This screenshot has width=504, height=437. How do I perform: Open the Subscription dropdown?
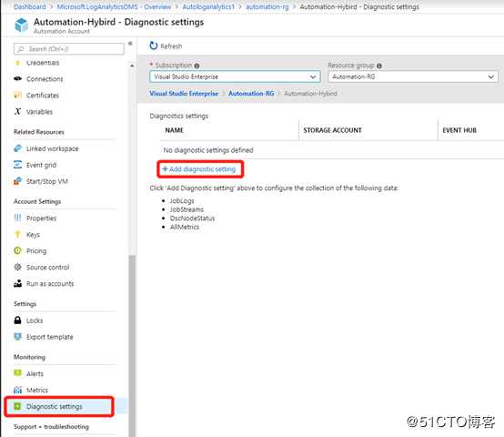point(235,76)
